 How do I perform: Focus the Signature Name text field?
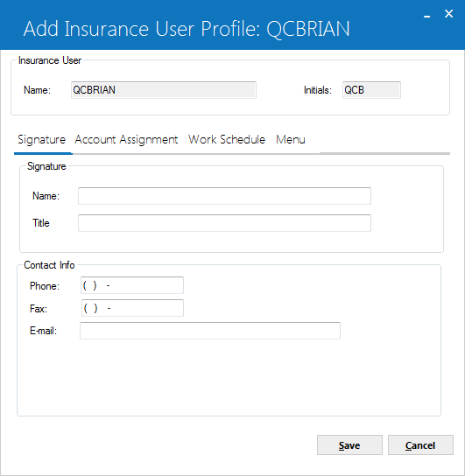pyautogui.click(x=224, y=196)
